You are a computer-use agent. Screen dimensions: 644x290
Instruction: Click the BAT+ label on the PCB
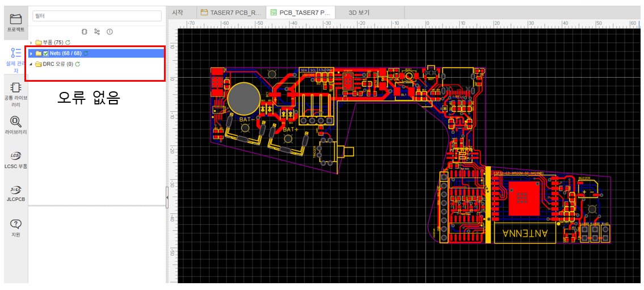click(x=291, y=129)
